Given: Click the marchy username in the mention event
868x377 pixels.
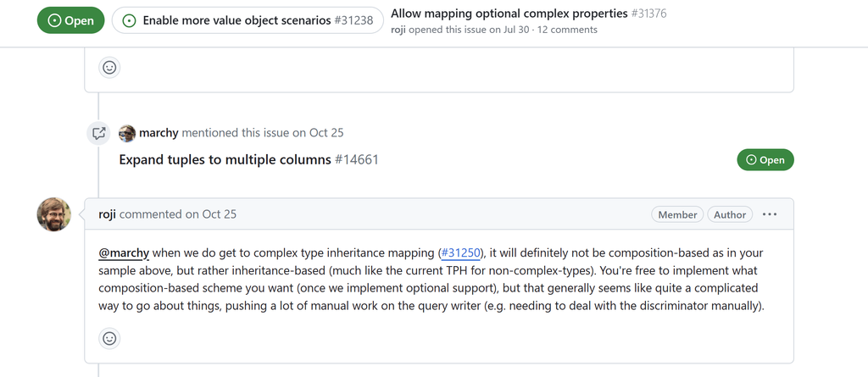Looking at the screenshot, I should point(159,133).
